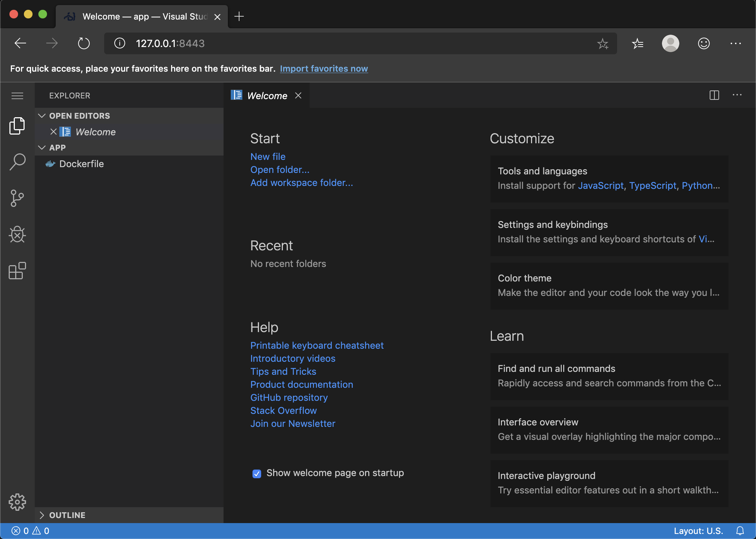Open the Introductory videos link
This screenshot has width=756, height=539.
[x=293, y=358]
